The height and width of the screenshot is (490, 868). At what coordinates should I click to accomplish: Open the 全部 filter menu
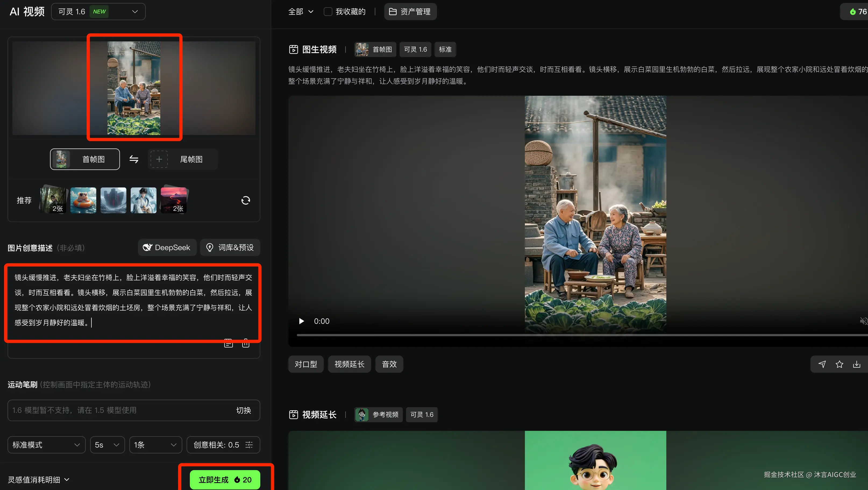click(301, 12)
